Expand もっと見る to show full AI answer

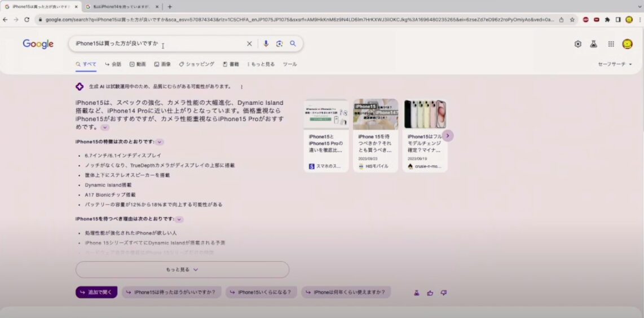(x=182, y=270)
